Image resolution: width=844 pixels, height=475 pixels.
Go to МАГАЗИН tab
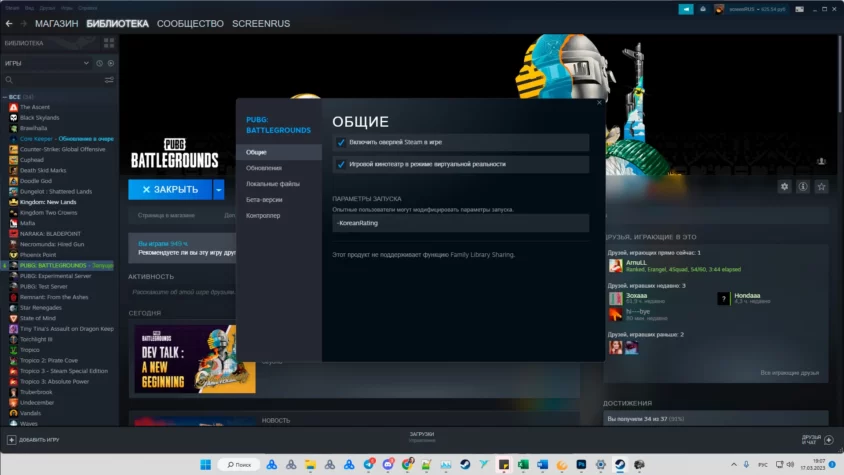[x=57, y=24]
